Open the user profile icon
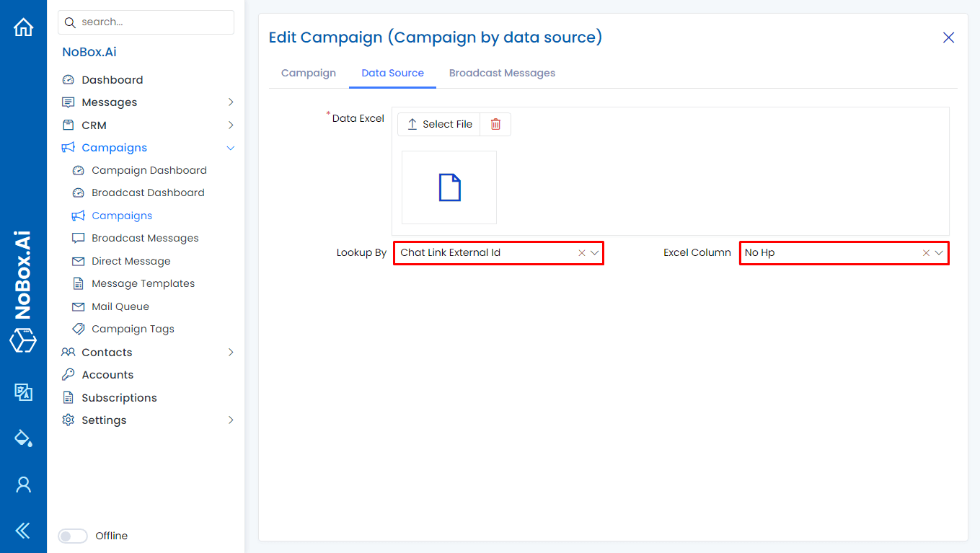980x553 pixels. (23, 484)
